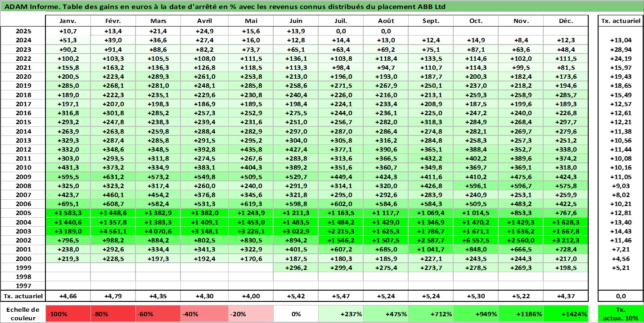Select the Déc. column header
Viewport: 644px width, 323px height.
[x=566, y=21]
